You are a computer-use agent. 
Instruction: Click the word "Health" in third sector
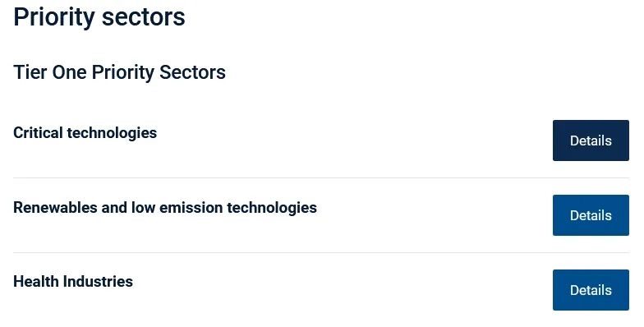[36, 282]
